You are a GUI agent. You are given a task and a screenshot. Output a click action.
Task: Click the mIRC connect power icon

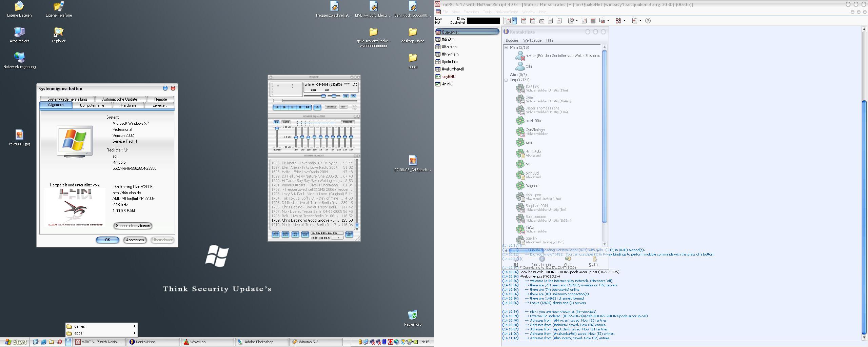(508, 21)
